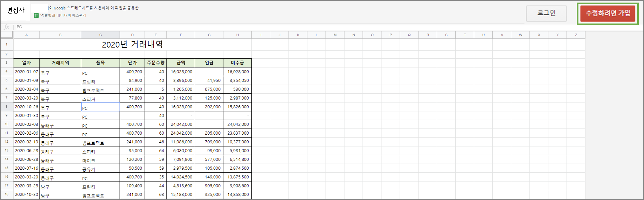644x200 pixels.
Task: Click the formula bar showing PC
Action: [328, 27]
